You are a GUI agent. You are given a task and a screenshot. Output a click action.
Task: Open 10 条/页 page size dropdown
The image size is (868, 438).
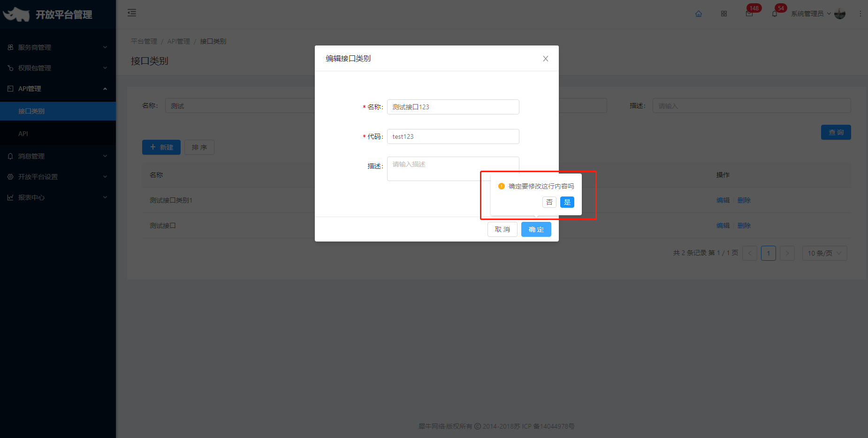coord(824,253)
